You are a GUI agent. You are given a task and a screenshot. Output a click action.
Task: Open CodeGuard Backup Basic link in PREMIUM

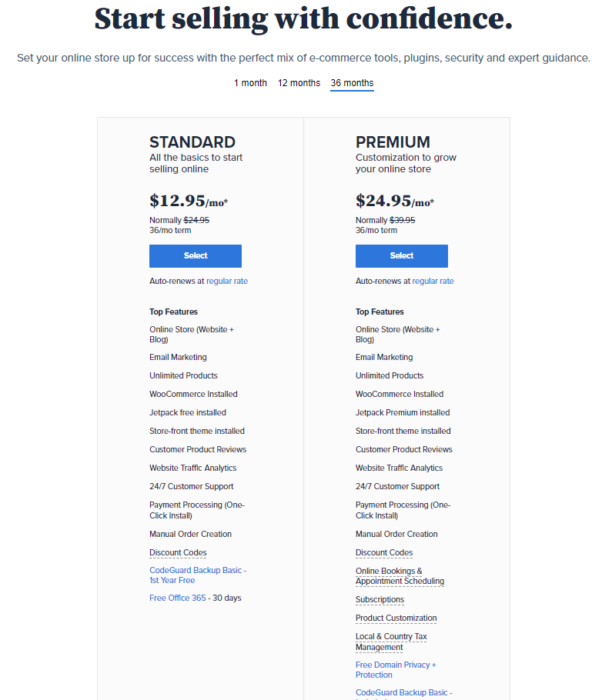(x=403, y=692)
